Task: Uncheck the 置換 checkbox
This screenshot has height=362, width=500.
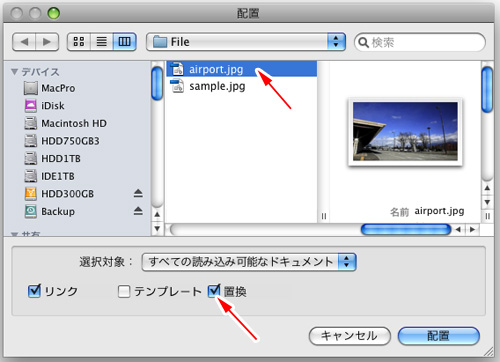Action: point(214,291)
